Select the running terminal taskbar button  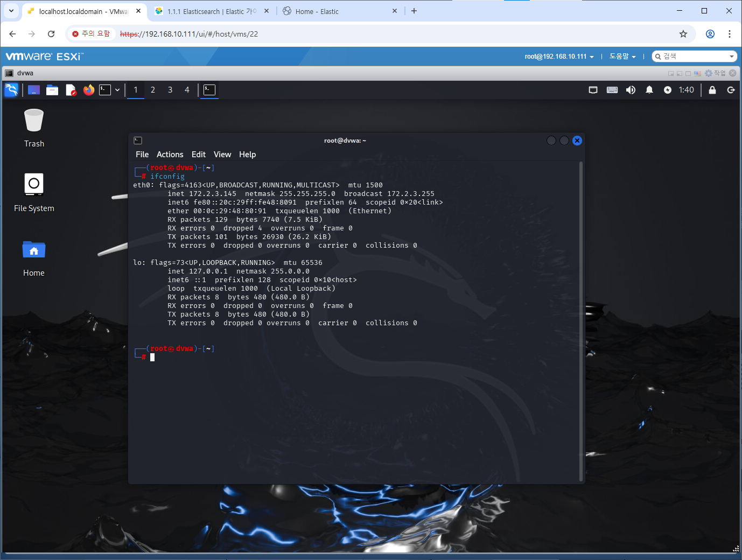tap(209, 90)
